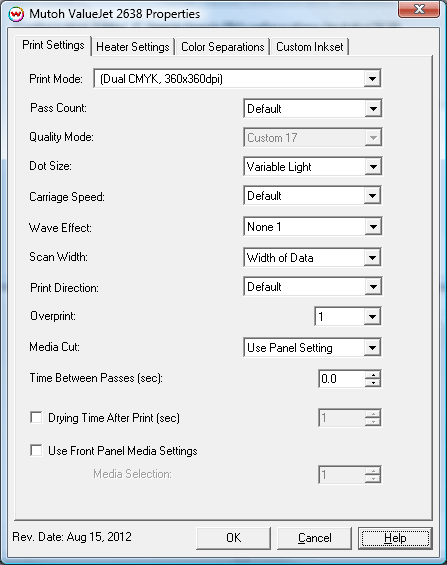Enable Drying Time After Print checkbox
The height and width of the screenshot is (565, 447).
point(36,418)
